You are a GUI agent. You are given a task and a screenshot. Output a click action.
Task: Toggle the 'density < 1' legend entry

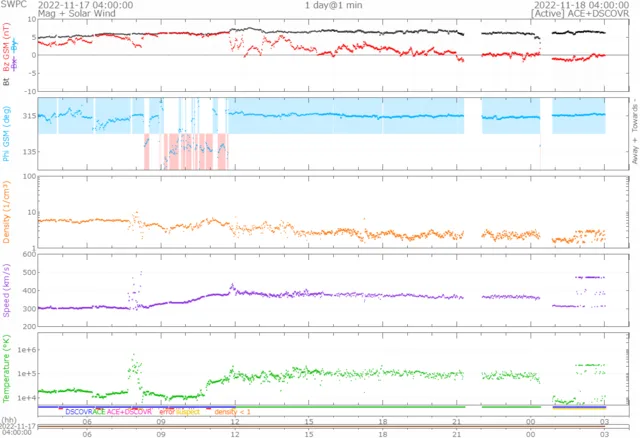(238, 411)
